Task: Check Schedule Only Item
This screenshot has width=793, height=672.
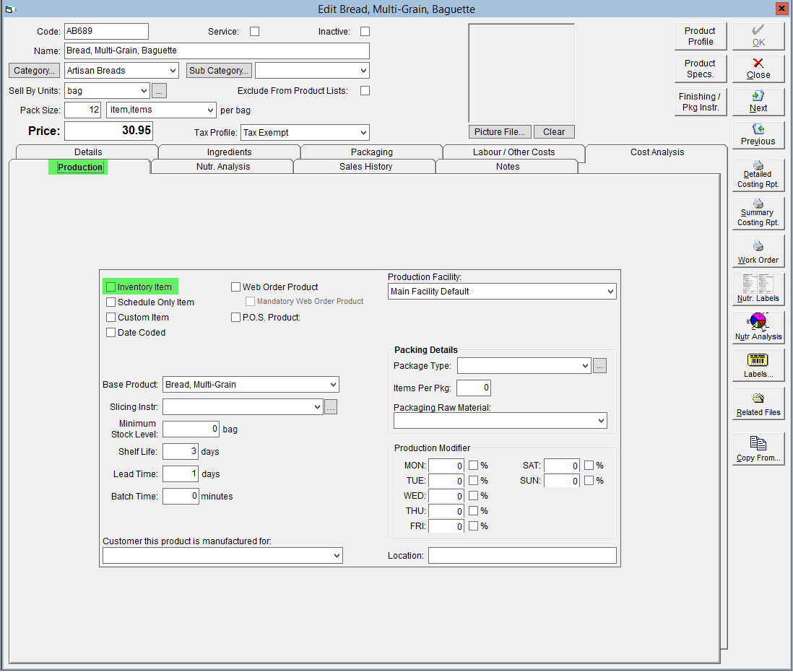Action: click(110, 302)
